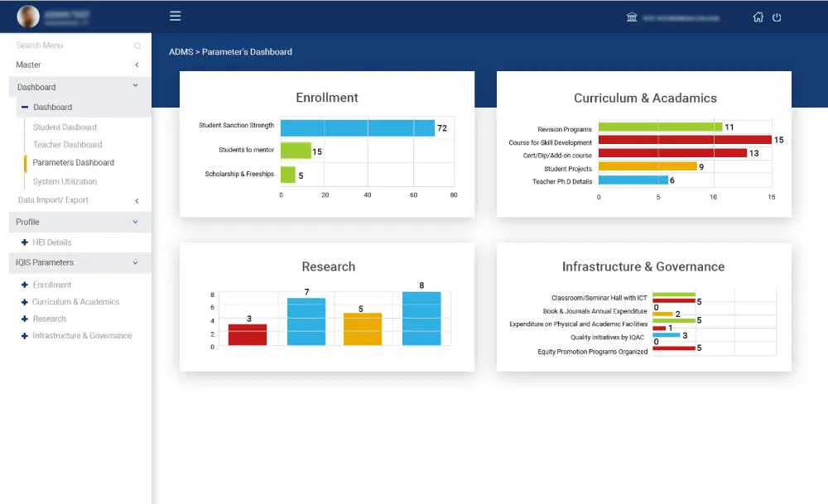Open the hamburger menu in top bar
This screenshot has width=828, height=504.
(x=175, y=16)
